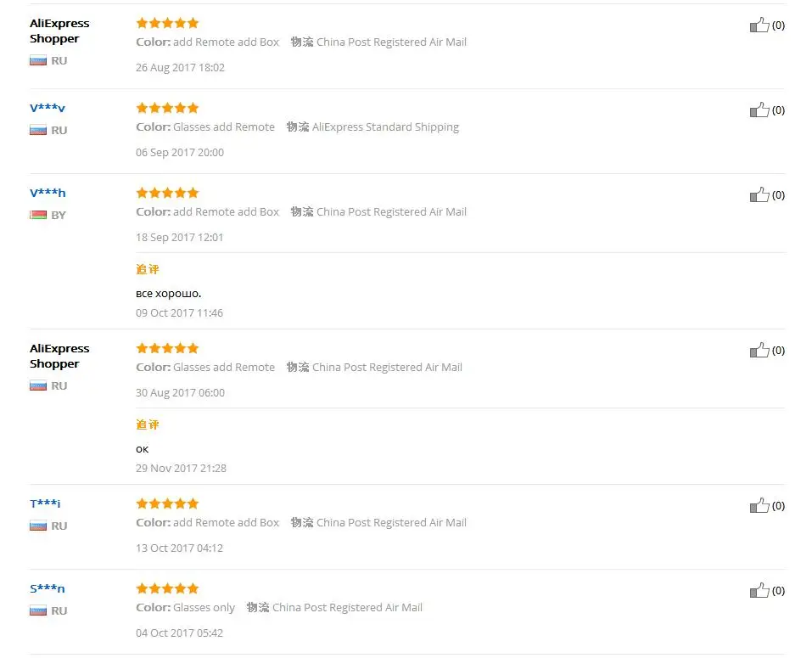
Task: Click the Russian flag under T***i
Action: 38,526
